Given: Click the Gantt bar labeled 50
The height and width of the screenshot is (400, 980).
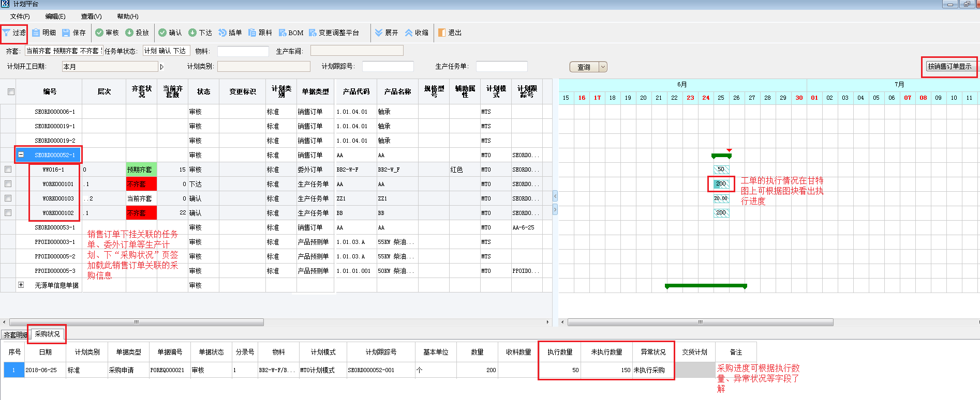Looking at the screenshot, I should (x=721, y=170).
